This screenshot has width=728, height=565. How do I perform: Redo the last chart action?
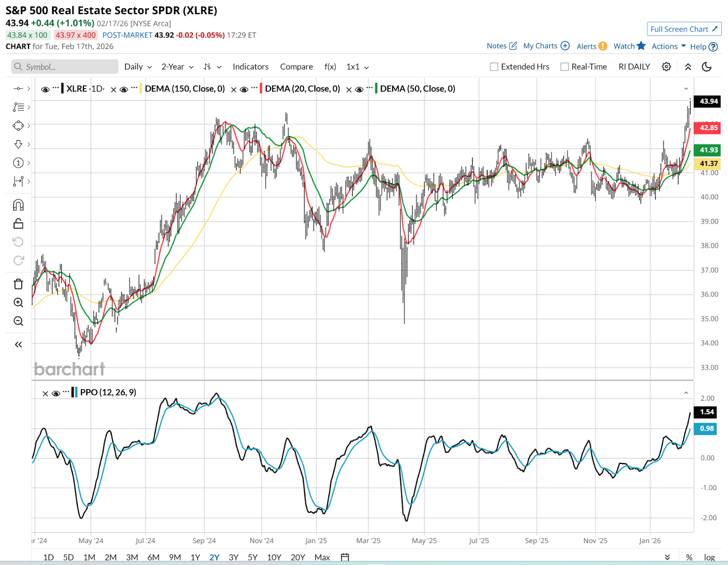(18, 260)
